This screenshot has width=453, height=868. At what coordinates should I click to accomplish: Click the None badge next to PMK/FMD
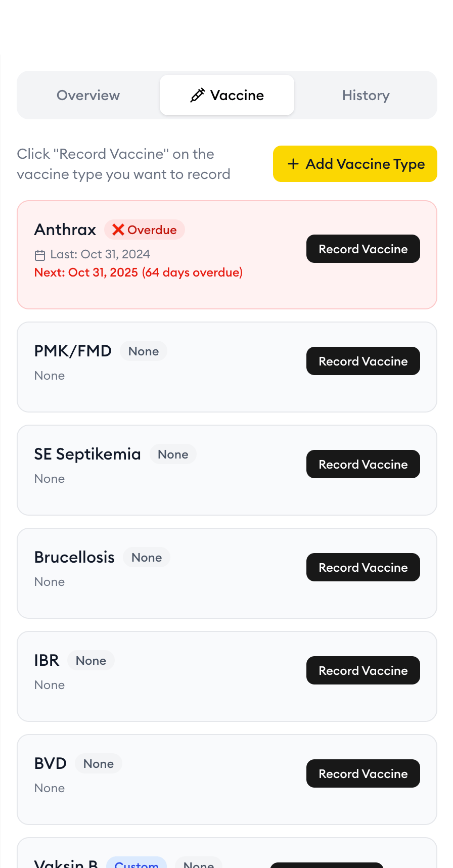[143, 351]
